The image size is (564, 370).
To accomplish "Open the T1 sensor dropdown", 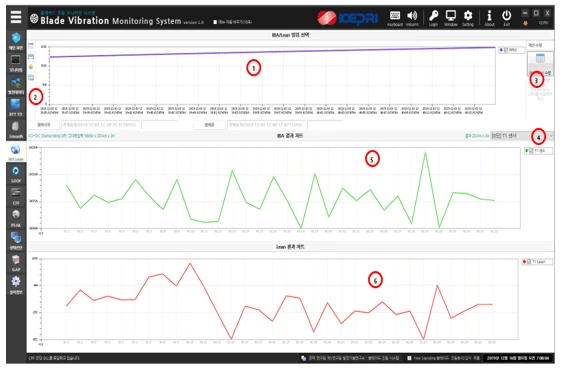I will (522, 136).
